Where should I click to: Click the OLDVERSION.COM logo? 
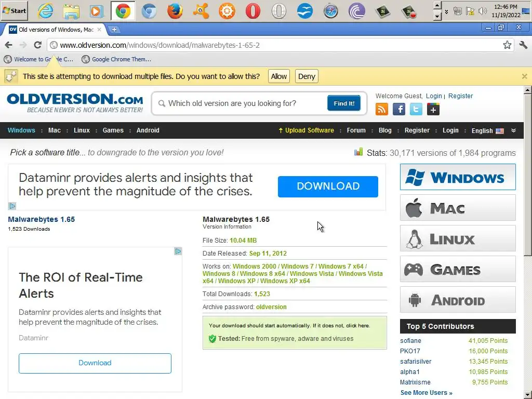[75, 103]
